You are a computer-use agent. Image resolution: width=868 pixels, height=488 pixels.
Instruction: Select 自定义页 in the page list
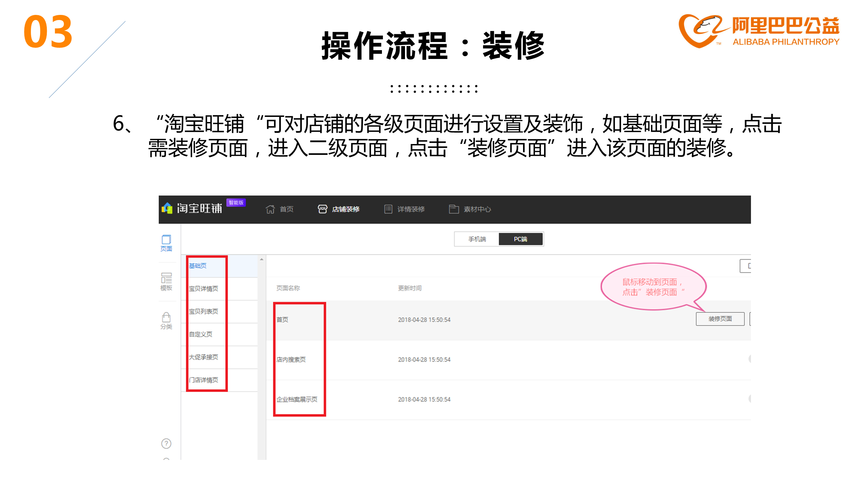(x=219, y=334)
